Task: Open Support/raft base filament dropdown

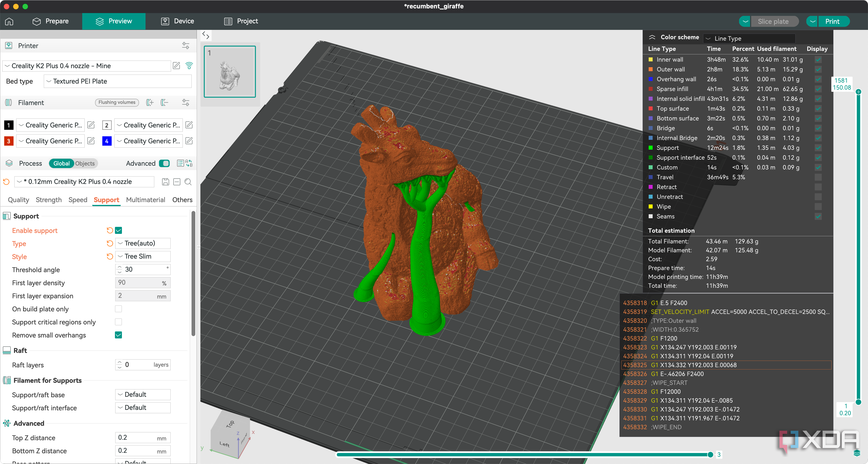Action: (x=143, y=394)
